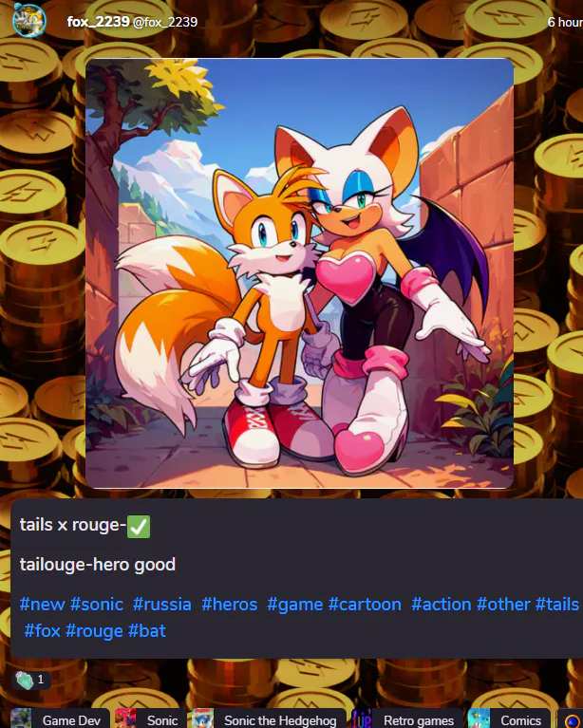Click the green checkmark emoji in the post
This screenshot has height=728, width=583.
(x=139, y=527)
